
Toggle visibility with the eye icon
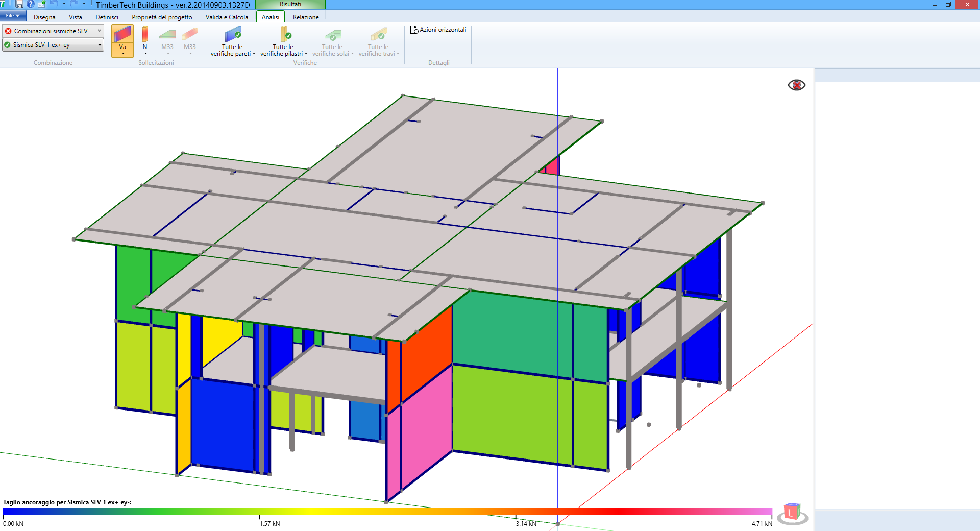796,85
